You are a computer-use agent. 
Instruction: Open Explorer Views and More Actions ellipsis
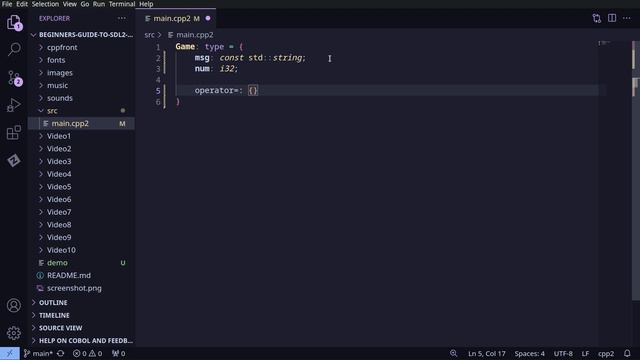pyautogui.click(x=122, y=18)
